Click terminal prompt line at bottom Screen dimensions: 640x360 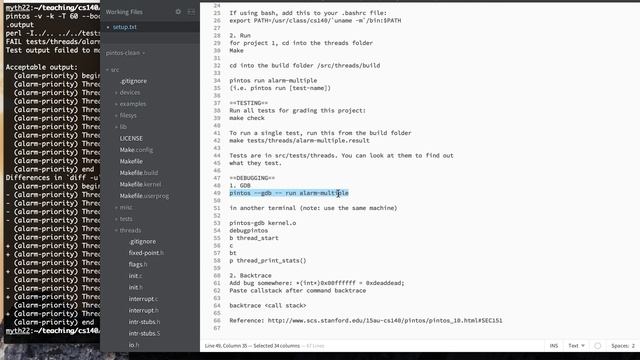[53, 331]
